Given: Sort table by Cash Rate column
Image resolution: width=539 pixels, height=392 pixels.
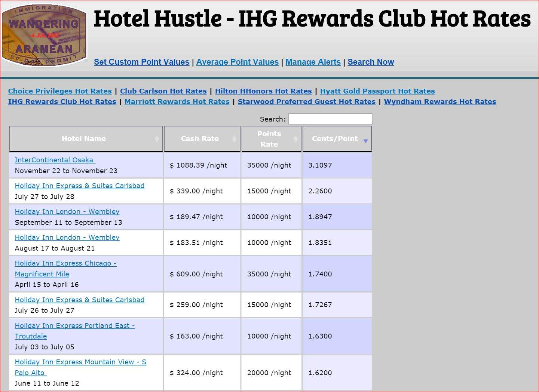Looking at the screenshot, I should [200, 139].
